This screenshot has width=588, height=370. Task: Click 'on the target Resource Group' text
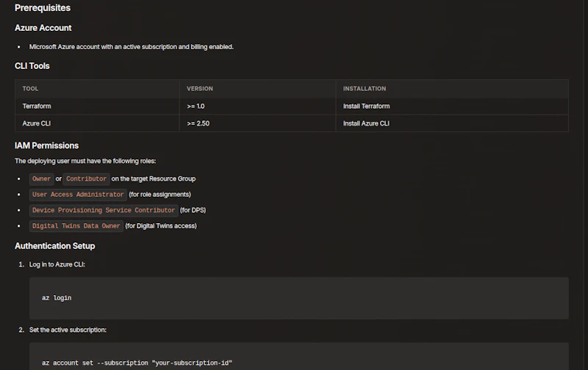point(154,178)
